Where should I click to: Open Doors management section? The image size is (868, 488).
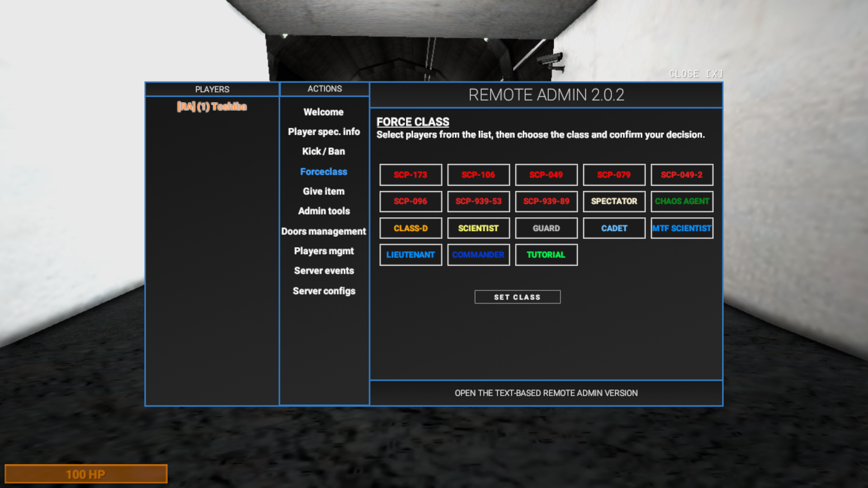click(324, 231)
